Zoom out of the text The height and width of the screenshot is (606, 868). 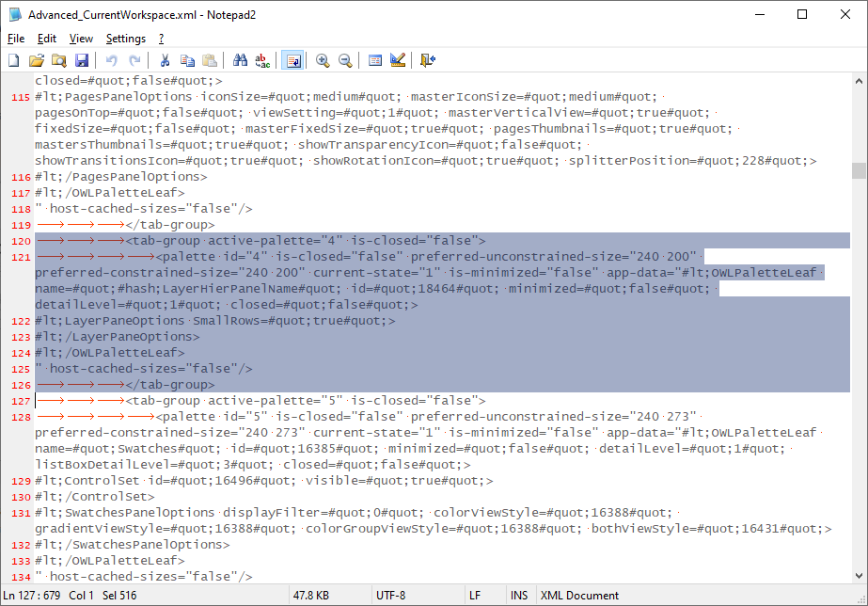coord(344,59)
